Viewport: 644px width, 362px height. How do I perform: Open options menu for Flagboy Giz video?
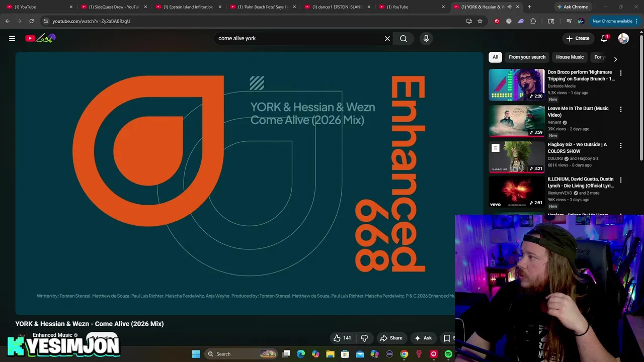(x=620, y=145)
